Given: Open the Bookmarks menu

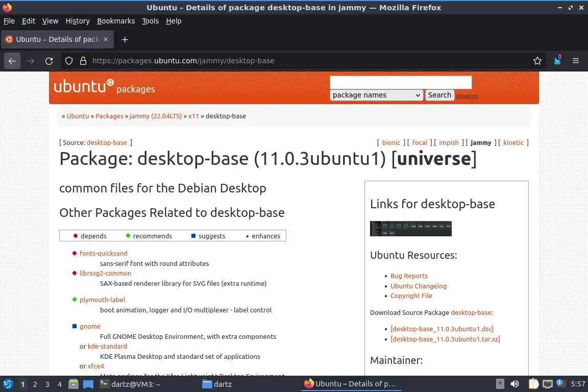Looking at the screenshot, I should coord(116,21).
